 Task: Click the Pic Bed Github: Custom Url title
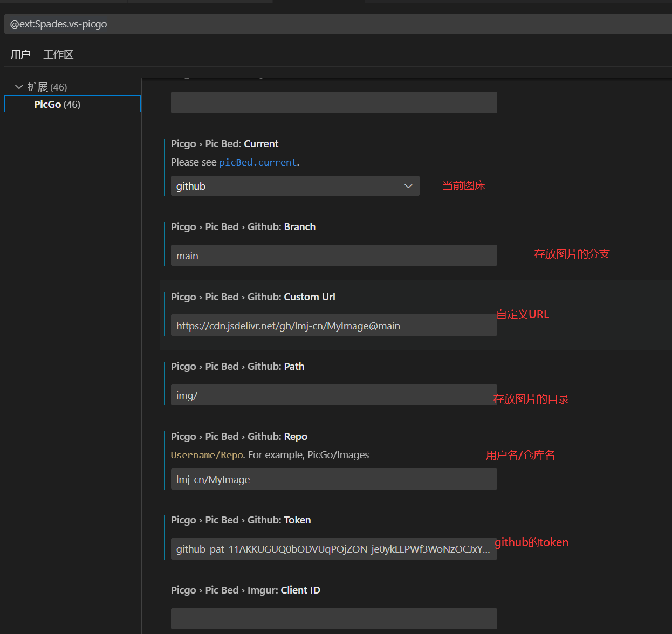point(253,297)
